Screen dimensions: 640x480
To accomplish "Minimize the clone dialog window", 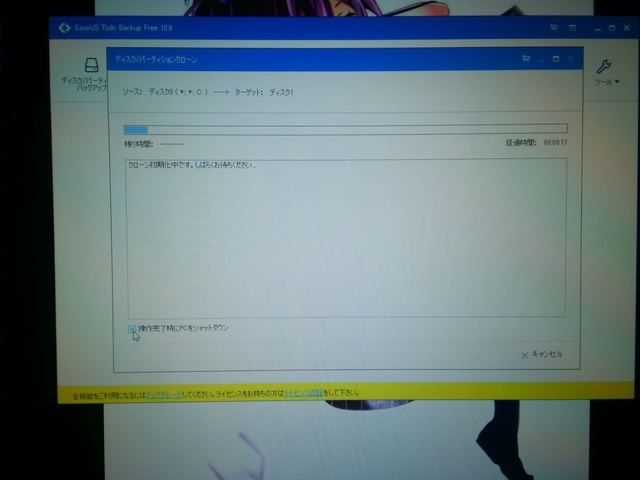I will click(541, 59).
